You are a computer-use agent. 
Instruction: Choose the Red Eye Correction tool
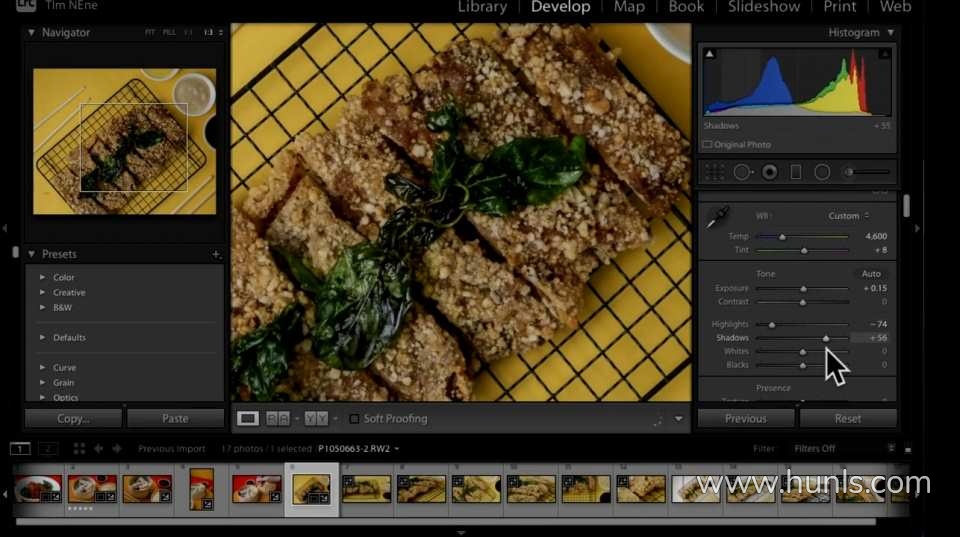pos(769,172)
